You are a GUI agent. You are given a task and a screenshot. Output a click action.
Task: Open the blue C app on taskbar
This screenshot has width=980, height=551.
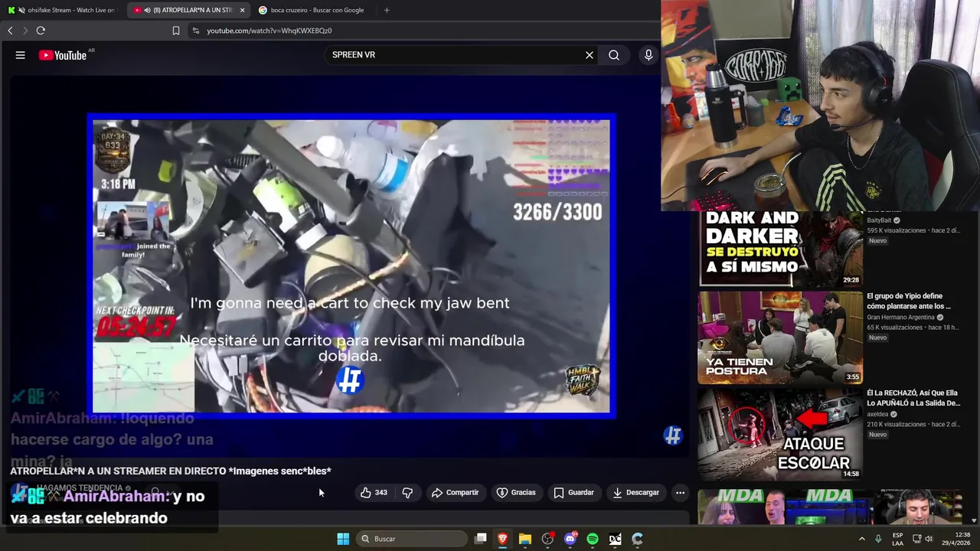point(637,539)
